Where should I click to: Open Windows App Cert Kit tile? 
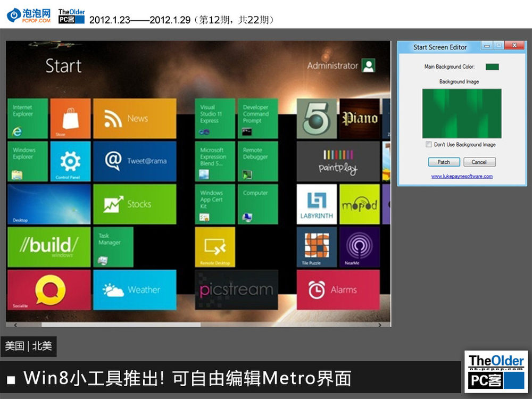tap(215, 204)
